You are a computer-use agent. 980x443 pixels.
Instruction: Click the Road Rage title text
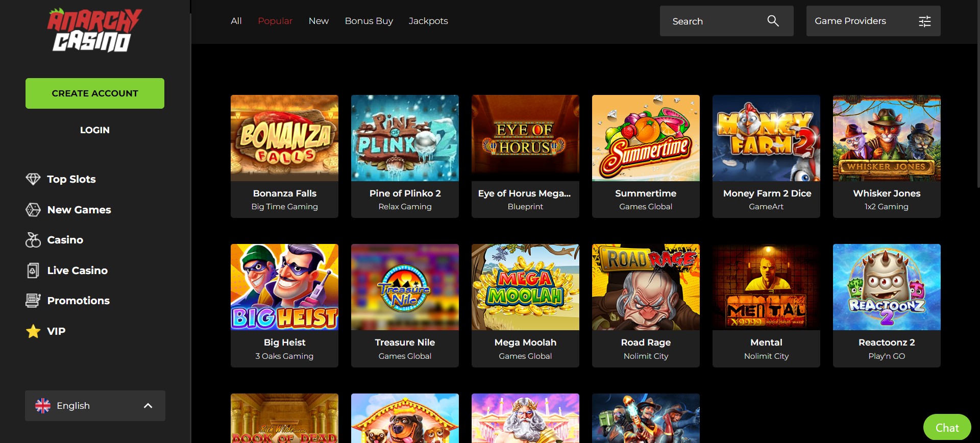tap(646, 342)
